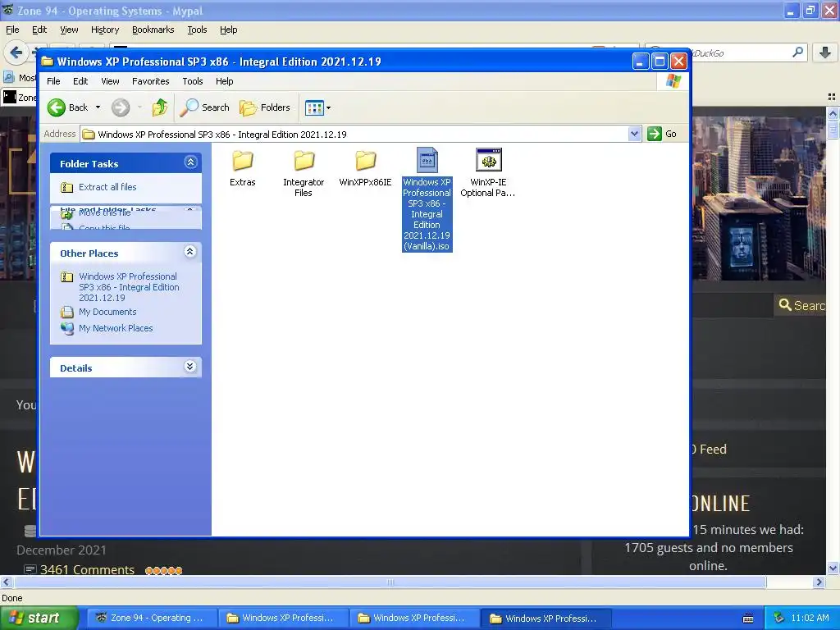Select the WinXP-IE Optional Pa... file

point(488,172)
